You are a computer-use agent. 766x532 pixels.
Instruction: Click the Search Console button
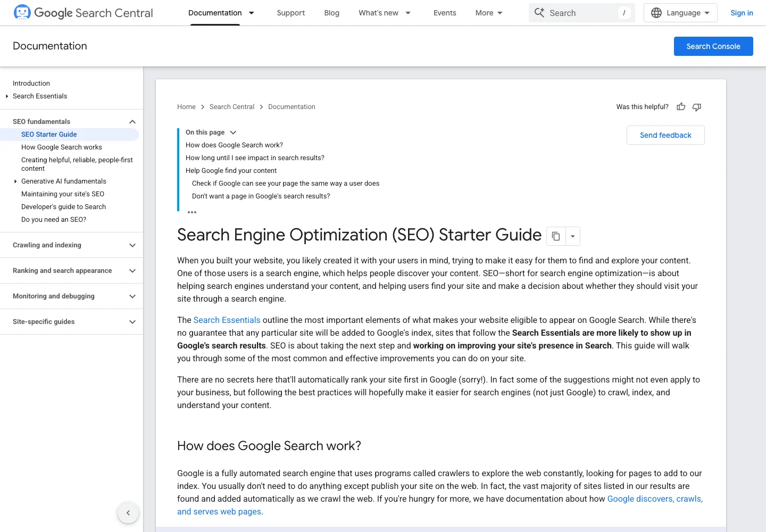coord(713,46)
